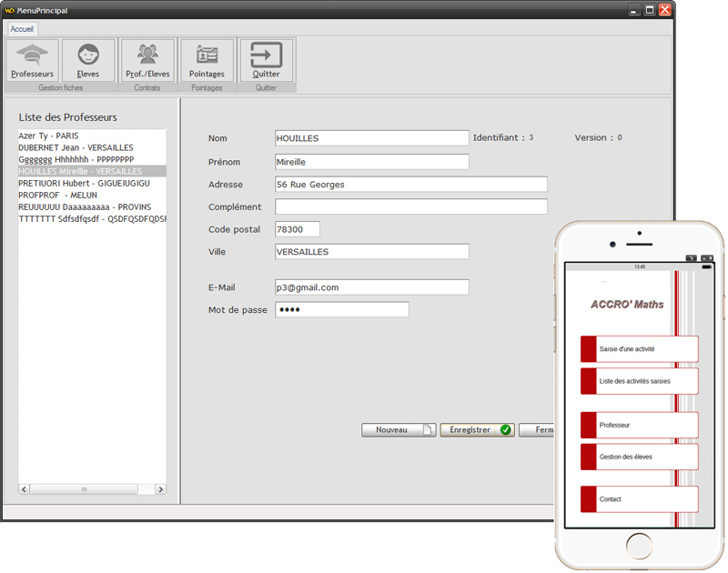
Task: Click the ACCRO' Maths title on phone
Action: pyautogui.click(x=627, y=305)
